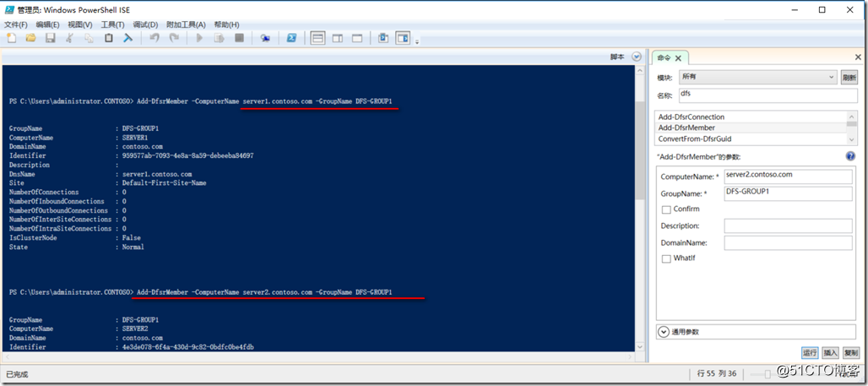This screenshot has height=386, width=868.
Task: Show the command window icon
Action: 383,38
